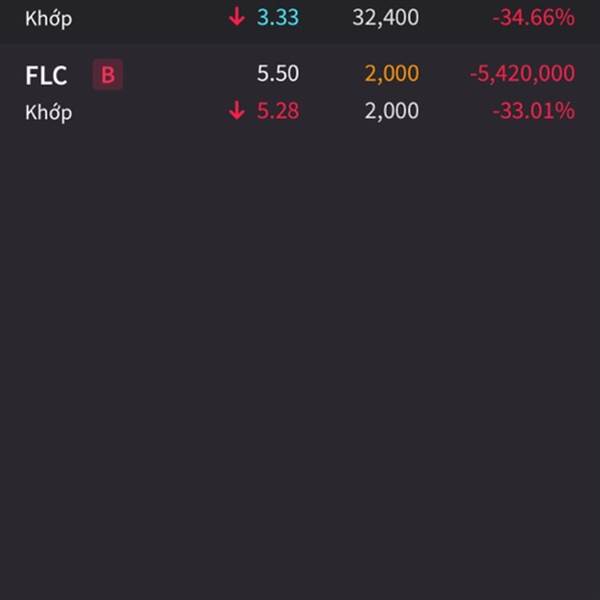
Task: Click the blue 3.33 matched price
Action: click(278, 18)
